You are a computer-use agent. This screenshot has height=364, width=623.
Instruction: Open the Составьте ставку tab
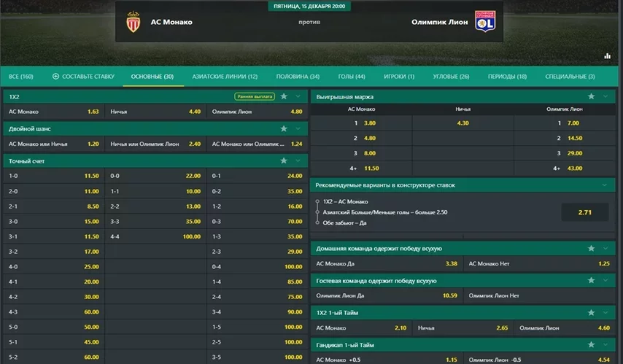[x=83, y=77]
